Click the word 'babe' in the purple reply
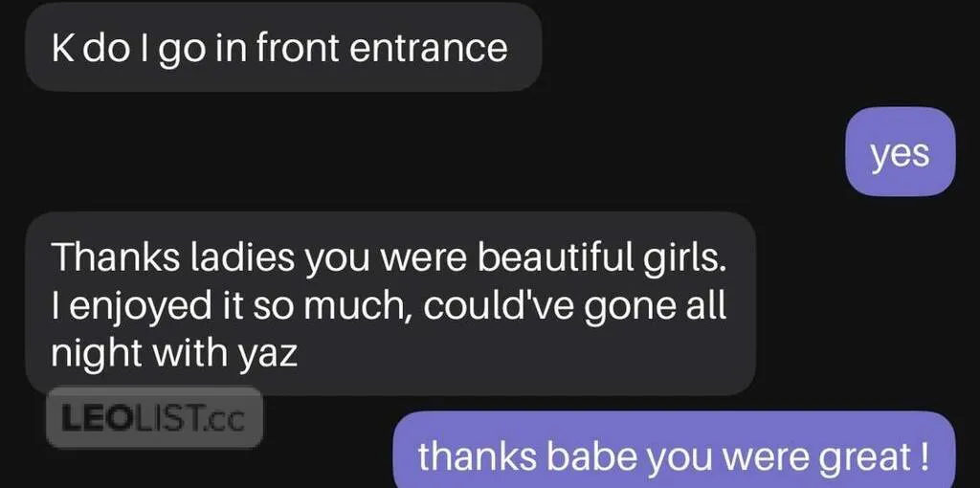980x488 pixels. [x=589, y=456]
